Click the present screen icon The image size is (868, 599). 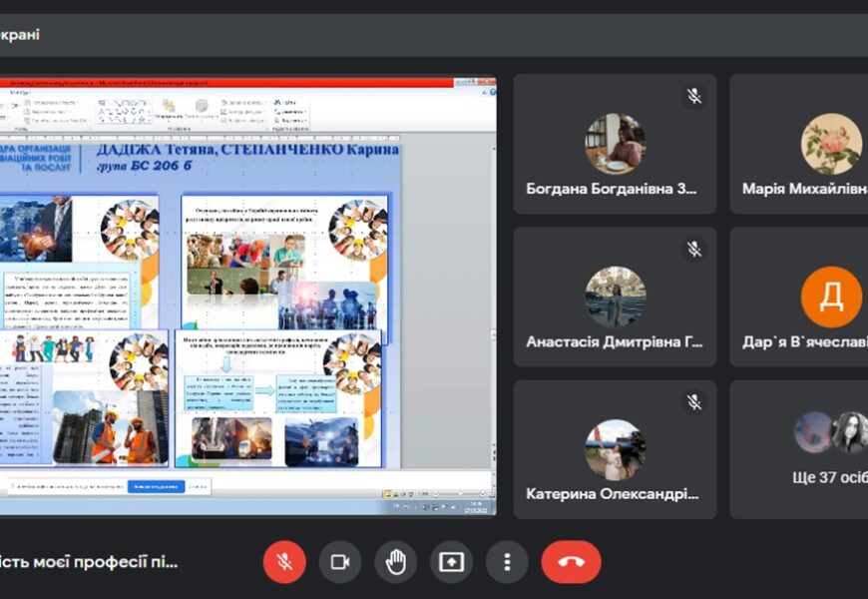452,562
